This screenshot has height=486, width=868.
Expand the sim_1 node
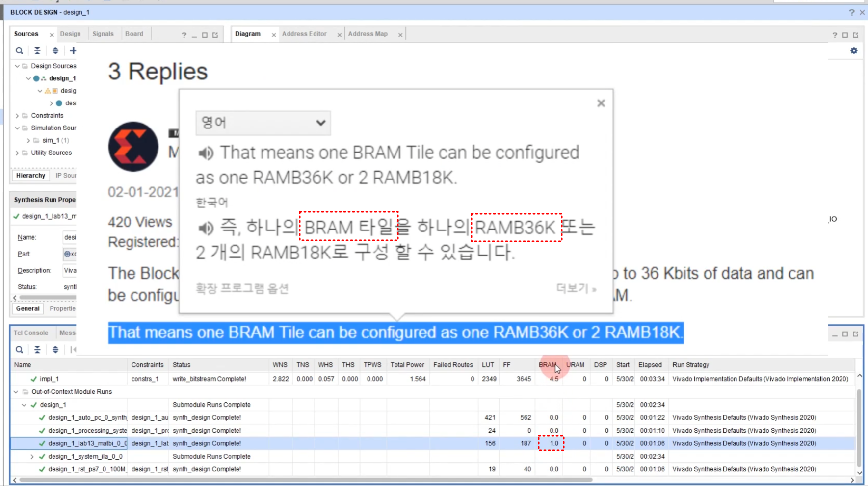28,140
